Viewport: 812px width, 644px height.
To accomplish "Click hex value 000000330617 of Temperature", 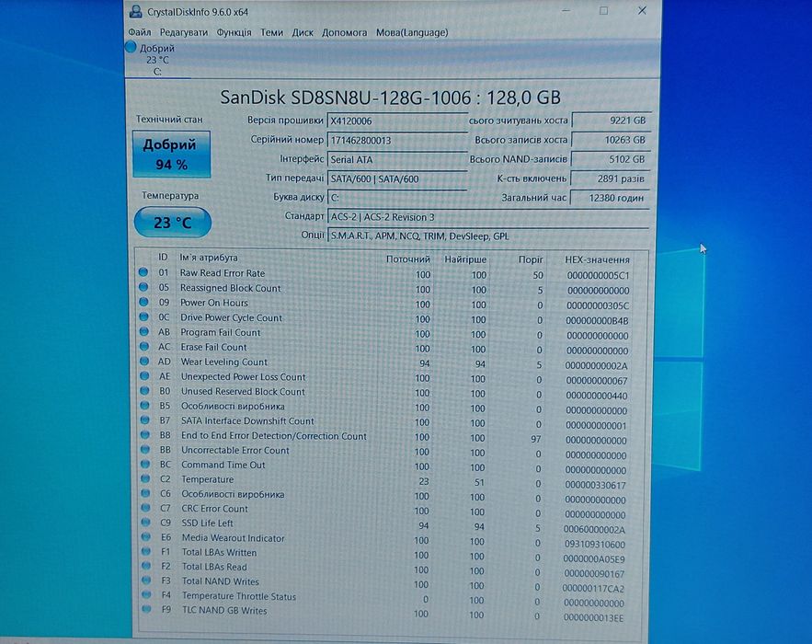I will [x=596, y=485].
